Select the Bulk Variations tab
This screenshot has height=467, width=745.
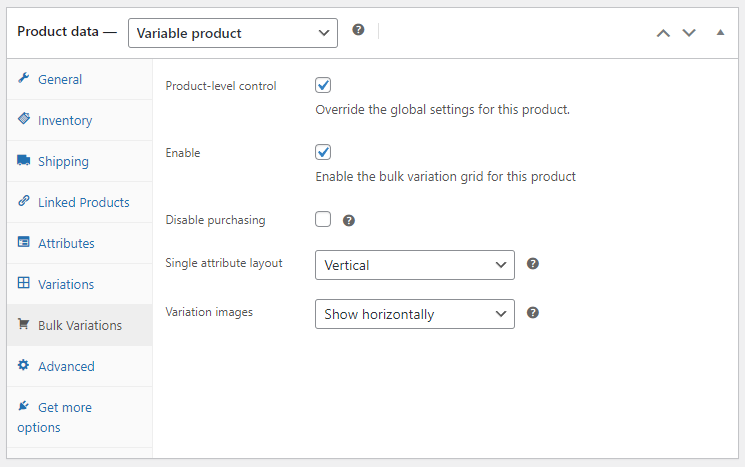click(80, 325)
